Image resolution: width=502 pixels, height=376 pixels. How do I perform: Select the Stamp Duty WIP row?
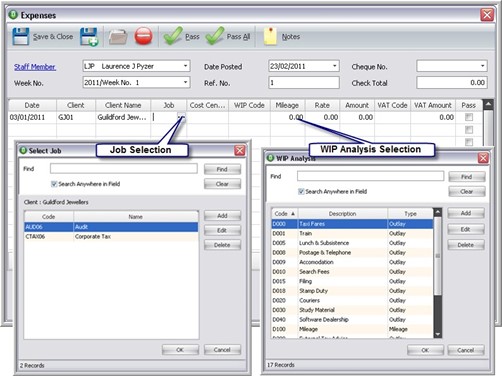[x=352, y=291]
